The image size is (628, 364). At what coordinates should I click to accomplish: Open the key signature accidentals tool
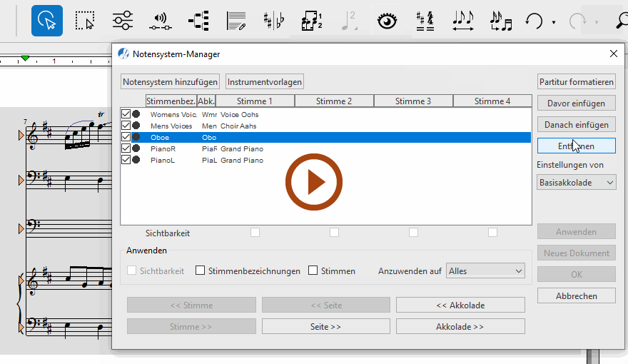(272, 21)
